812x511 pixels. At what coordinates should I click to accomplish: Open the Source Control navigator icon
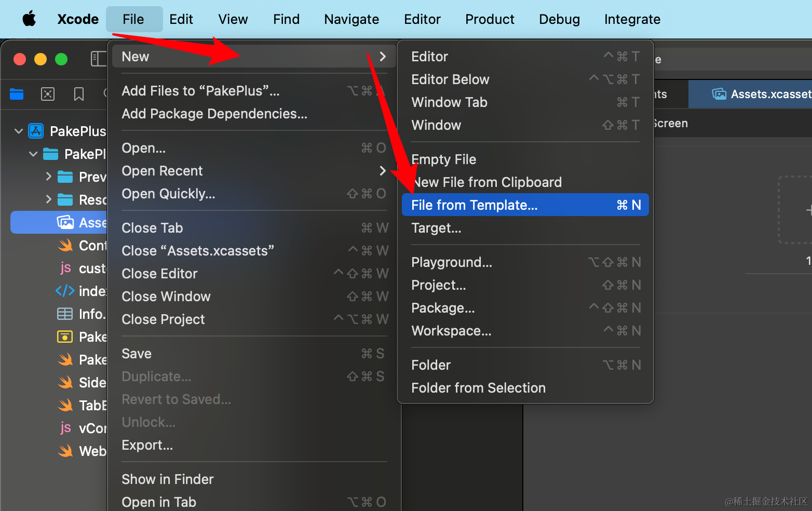tap(48, 94)
